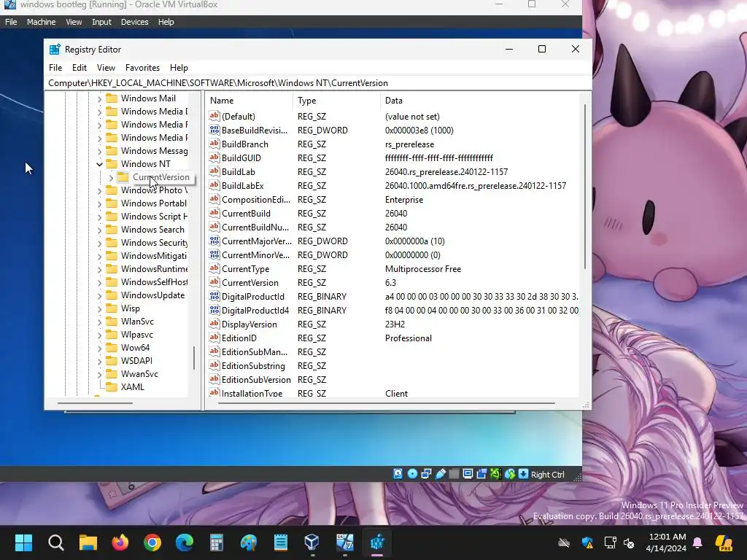Image resolution: width=747 pixels, height=560 pixels.
Task: Expand the Windows Mail key
Action: 99,98
